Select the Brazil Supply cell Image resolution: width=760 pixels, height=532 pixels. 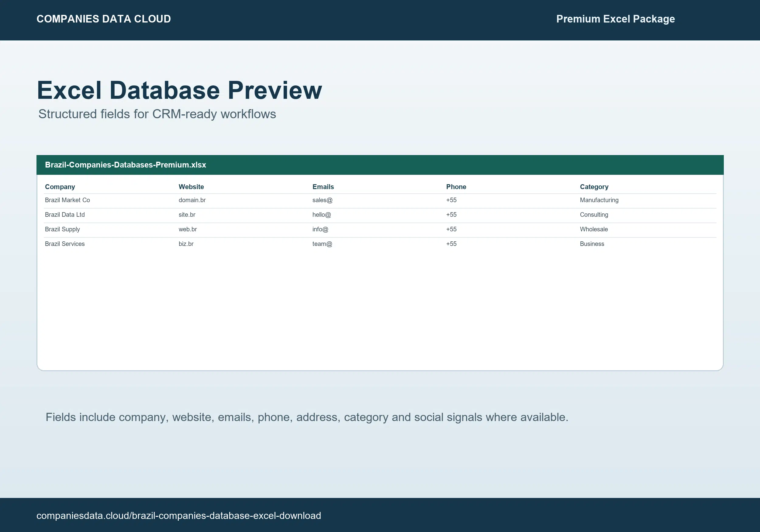tap(62, 229)
